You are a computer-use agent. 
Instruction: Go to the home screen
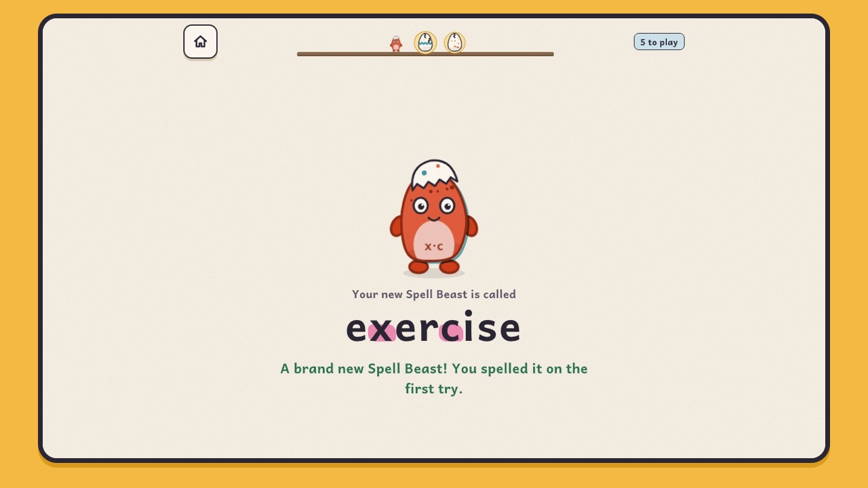coord(200,41)
